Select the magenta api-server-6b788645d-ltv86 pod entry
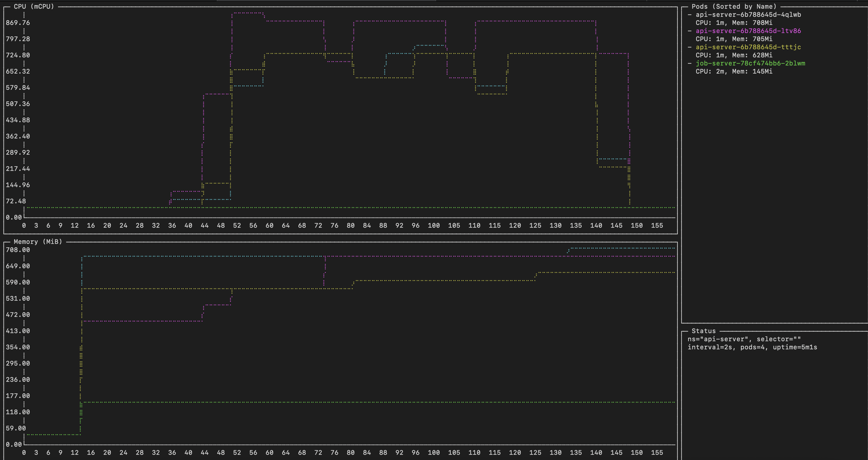This screenshot has width=868, height=460. coord(748,31)
